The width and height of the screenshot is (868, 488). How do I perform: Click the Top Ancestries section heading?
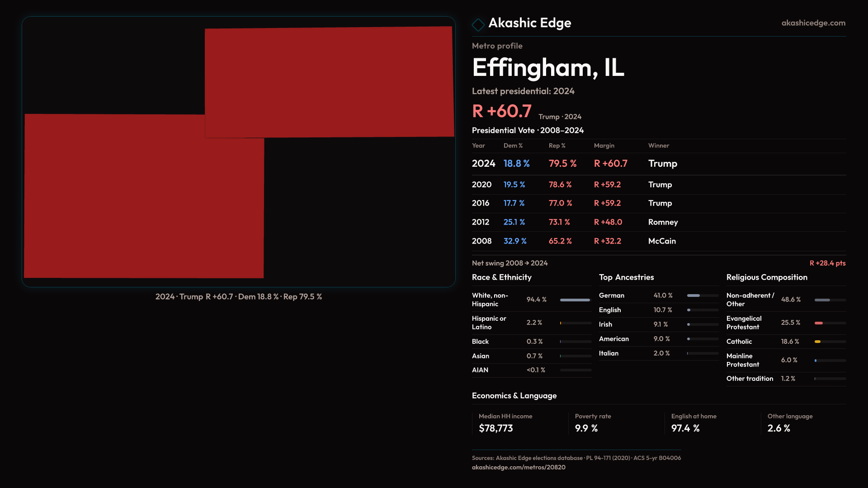pyautogui.click(x=626, y=277)
